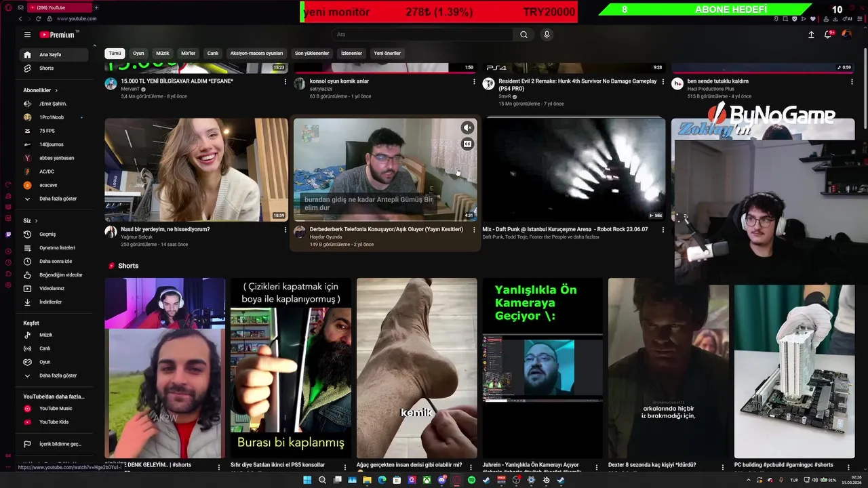Expand Daha fazla göster under Keşfet
The image size is (868, 488).
click(54, 375)
